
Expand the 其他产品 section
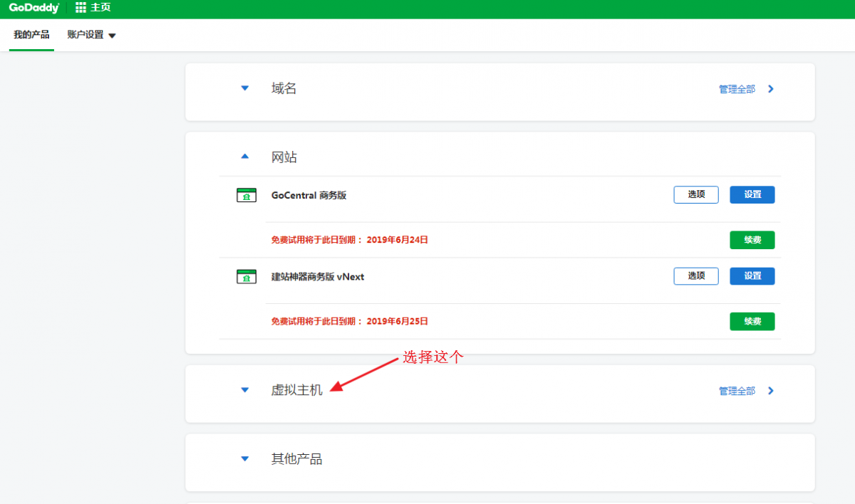(x=244, y=458)
